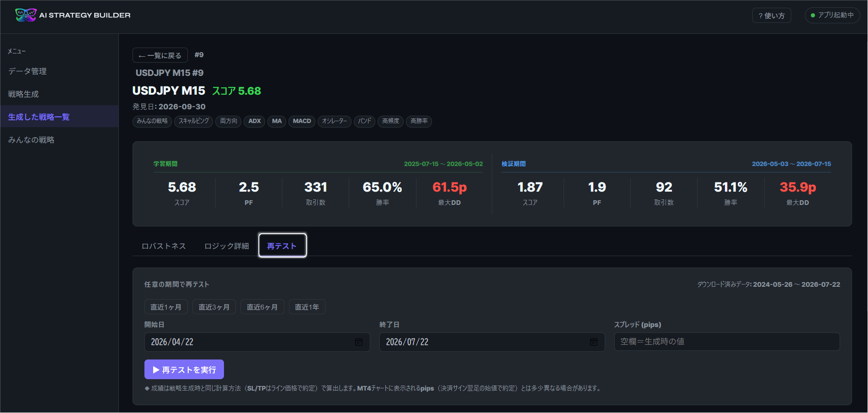Choose the 直近3ヶ月 period preset
Screen dimensions: 868x413
click(x=214, y=307)
